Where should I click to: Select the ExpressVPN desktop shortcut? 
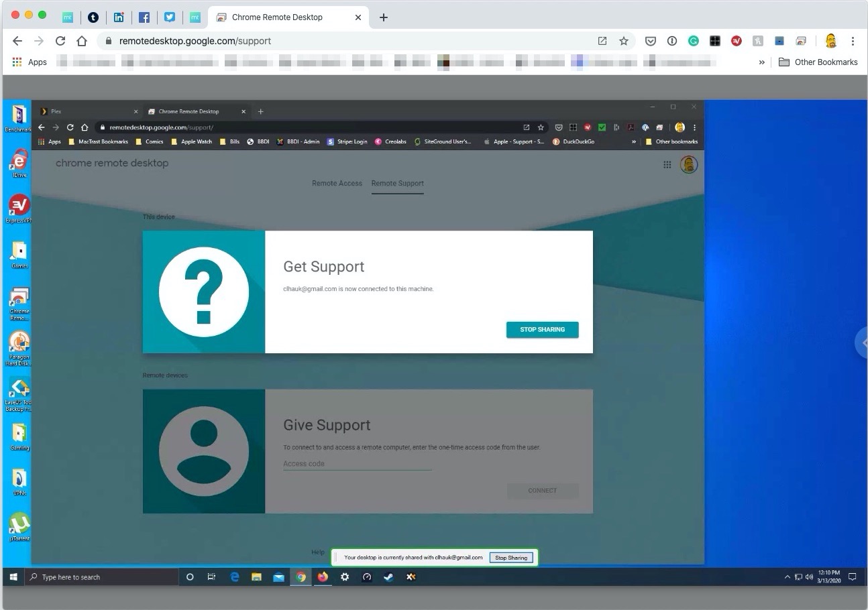[19, 208]
